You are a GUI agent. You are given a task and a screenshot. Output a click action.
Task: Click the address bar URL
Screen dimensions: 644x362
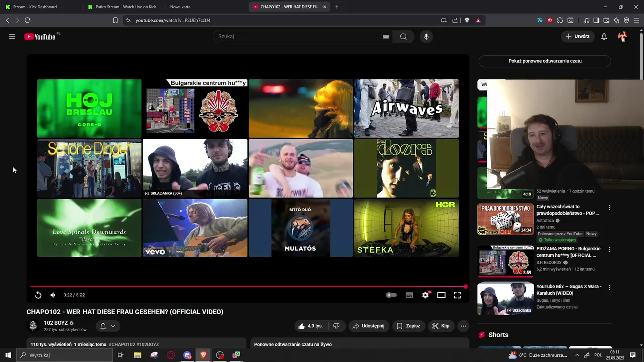tap(173, 20)
